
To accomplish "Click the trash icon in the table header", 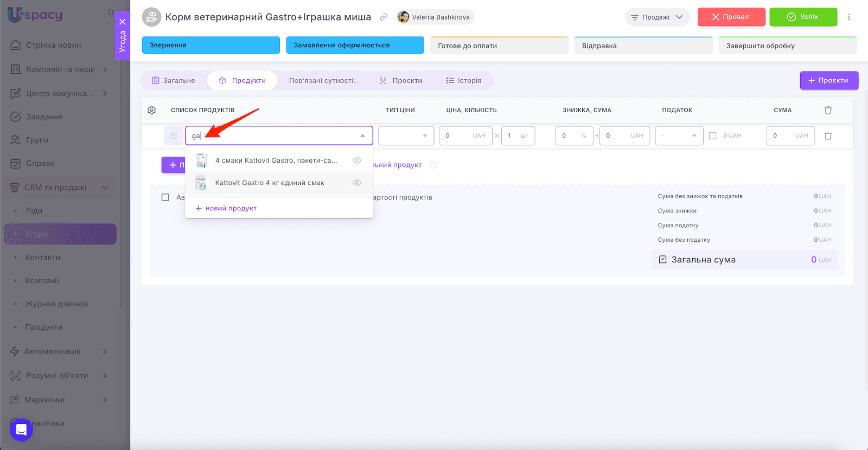I will (x=828, y=110).
